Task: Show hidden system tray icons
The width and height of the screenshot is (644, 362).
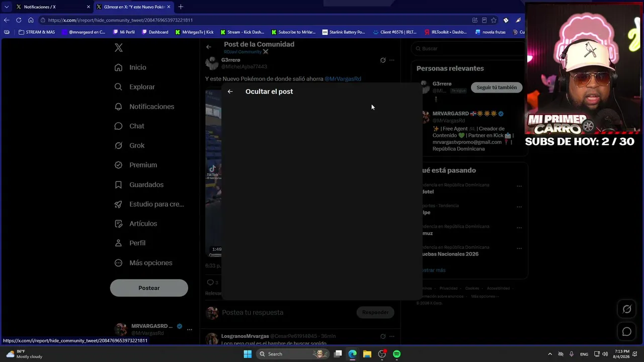Action: click(550, 354)
